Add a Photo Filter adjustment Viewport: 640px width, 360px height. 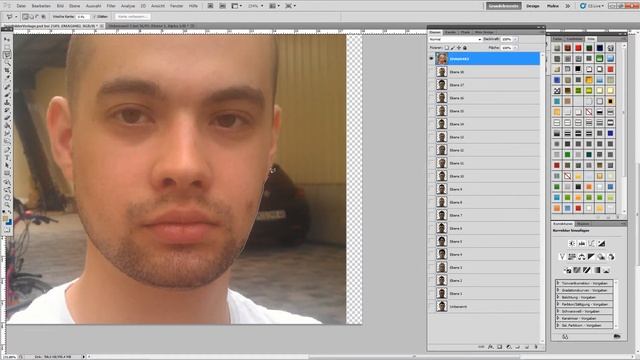pyautogui.click(x=601, y=257)
